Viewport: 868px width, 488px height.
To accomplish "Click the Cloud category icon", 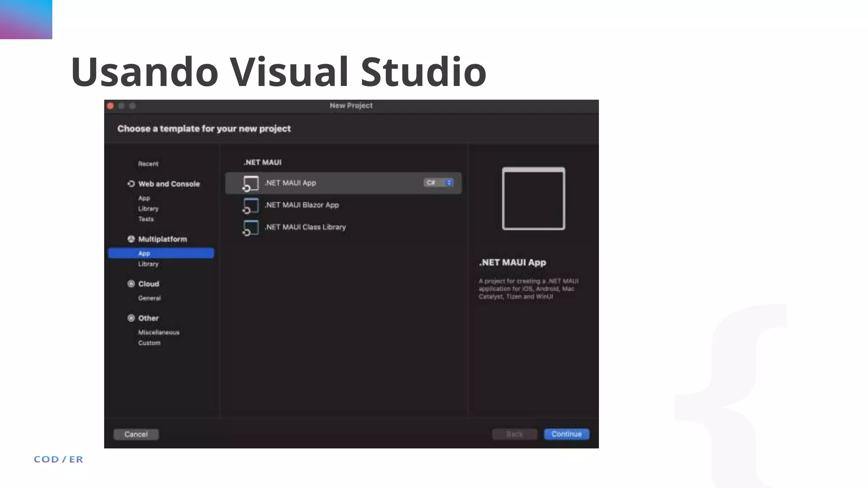I will 131,284.
